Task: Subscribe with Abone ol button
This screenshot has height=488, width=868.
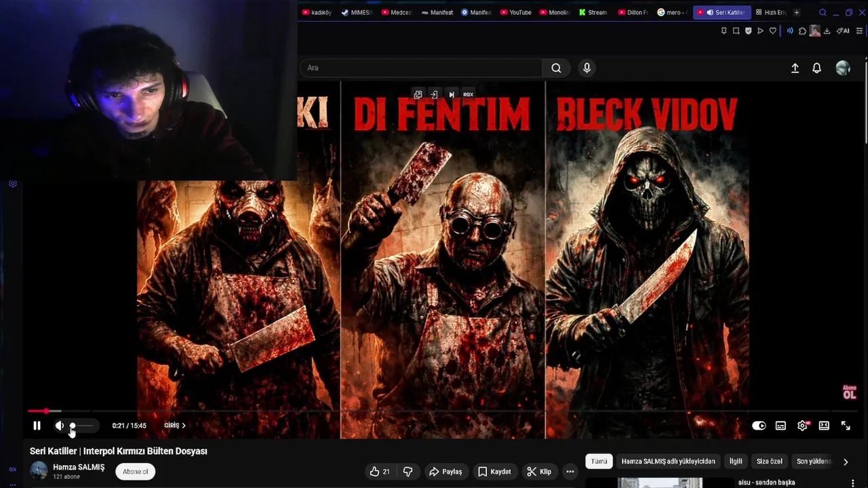Action: pyautogui.click(x=135, y=472)
